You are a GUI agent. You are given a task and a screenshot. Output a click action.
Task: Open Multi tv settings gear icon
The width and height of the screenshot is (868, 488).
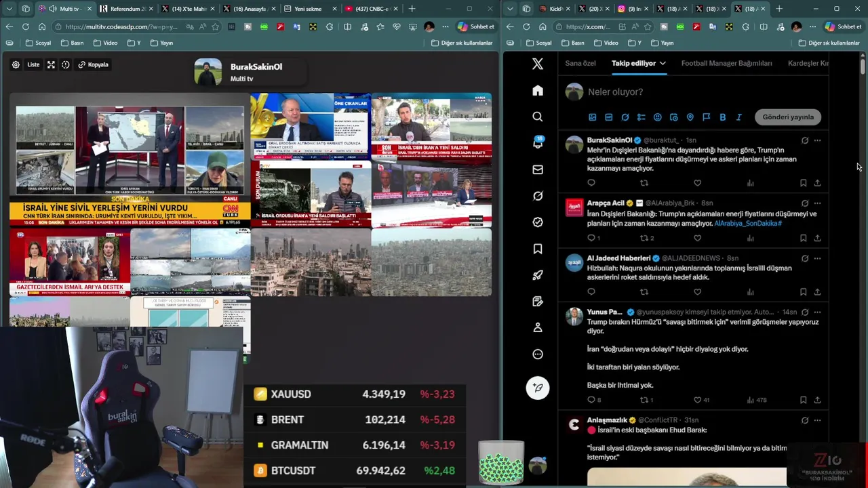[x=16, y=64]
